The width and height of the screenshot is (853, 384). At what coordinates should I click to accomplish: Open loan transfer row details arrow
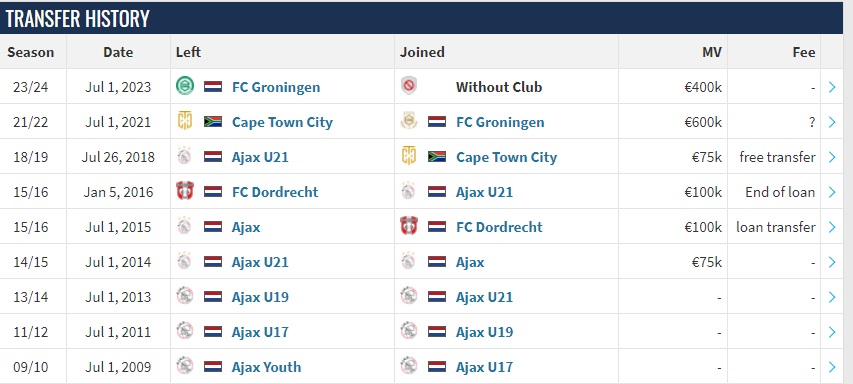tap(832, 227)
